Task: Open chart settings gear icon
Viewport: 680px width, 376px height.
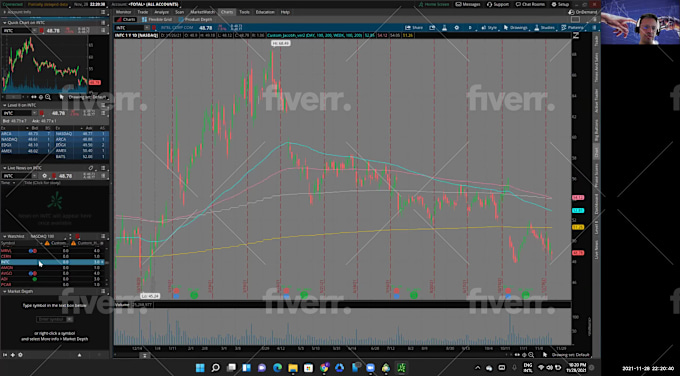Action: tap(457, 27)
